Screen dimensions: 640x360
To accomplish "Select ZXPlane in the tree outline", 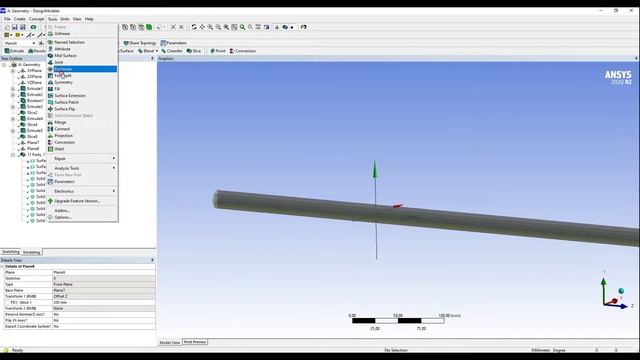I will coord(34,77).
